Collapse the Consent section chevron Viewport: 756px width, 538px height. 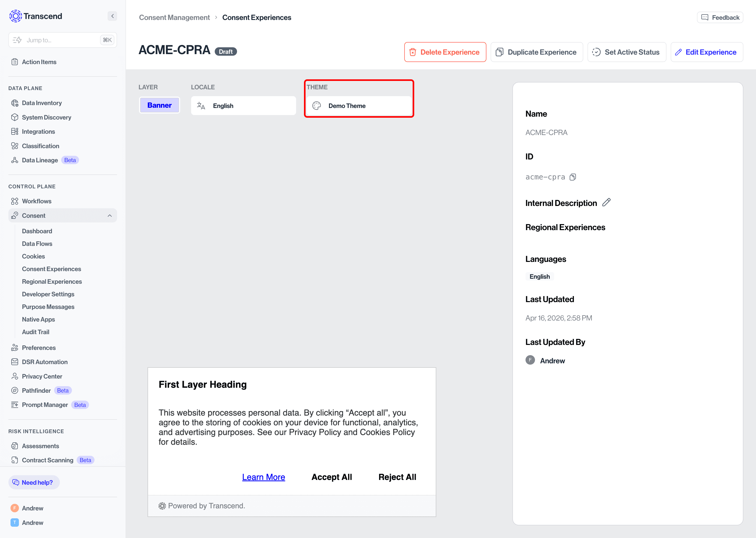109,216
